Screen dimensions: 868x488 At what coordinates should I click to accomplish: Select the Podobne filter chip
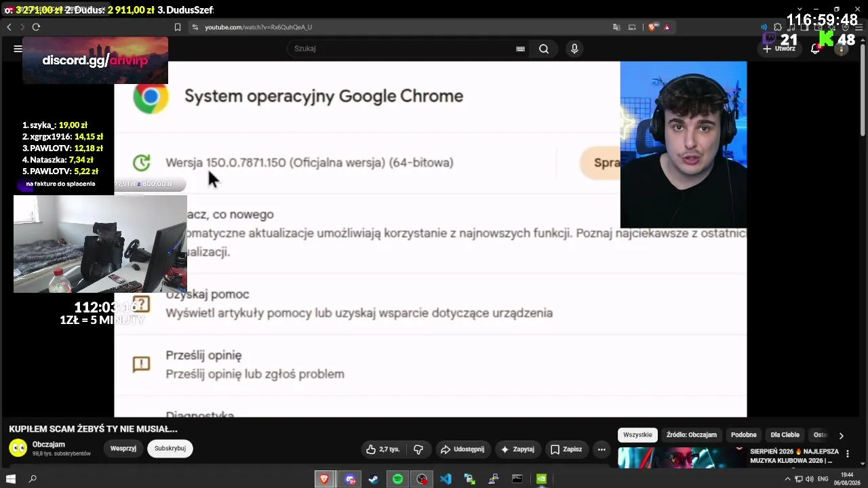[744, 435]
